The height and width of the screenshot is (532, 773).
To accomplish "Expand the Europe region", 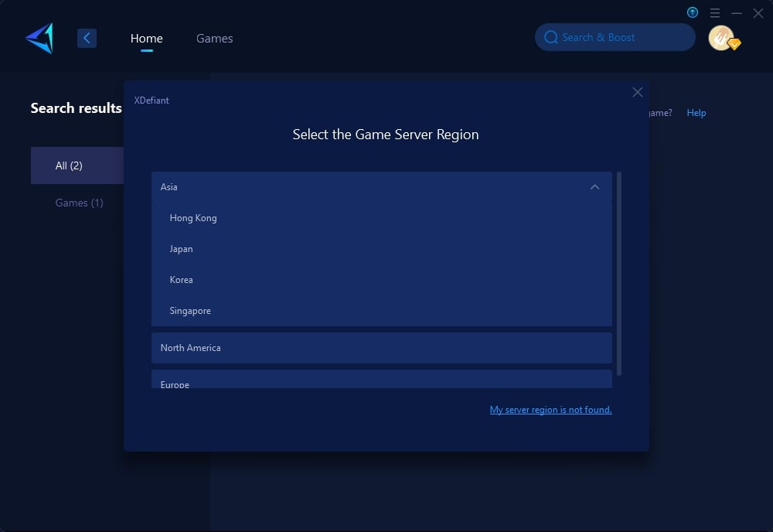I will pyautogui.click(x=382, y=379).
